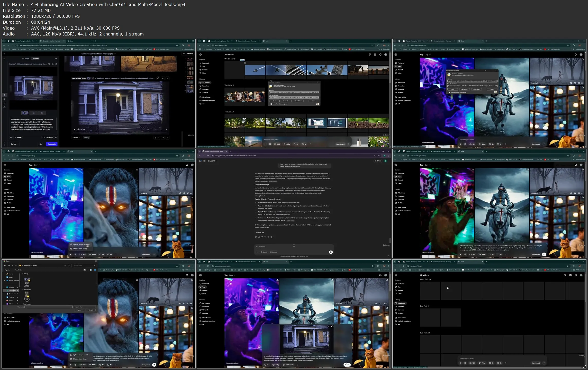The image size is (588, 370).
Task: Click the crop icon above the Runway input image
Action: click(x=53, y=64)
